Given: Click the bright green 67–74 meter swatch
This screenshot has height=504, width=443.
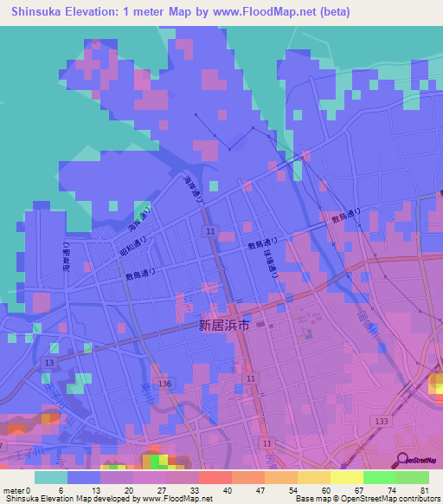Looking at the screenshot, I should [x=380, y=478].
